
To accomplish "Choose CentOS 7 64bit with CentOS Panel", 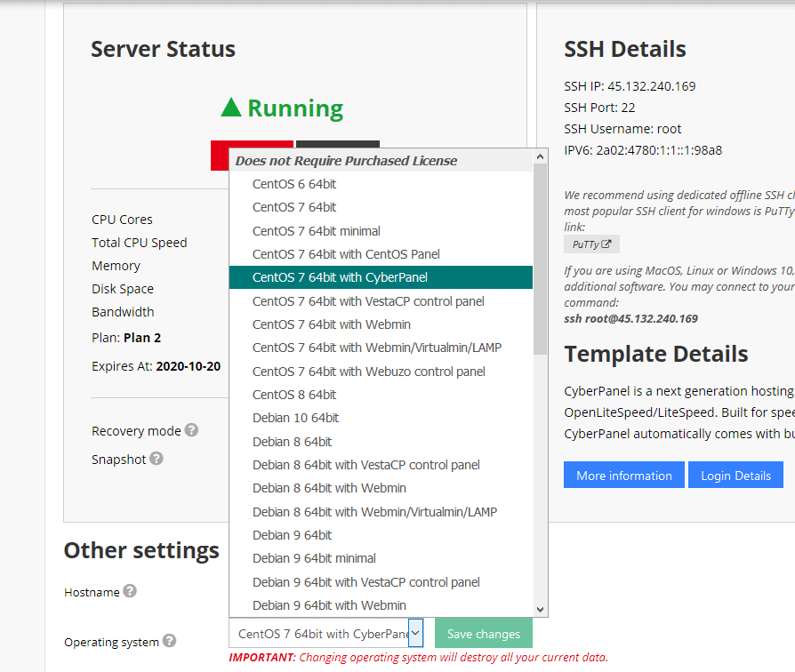I will (x=381, y=254).
